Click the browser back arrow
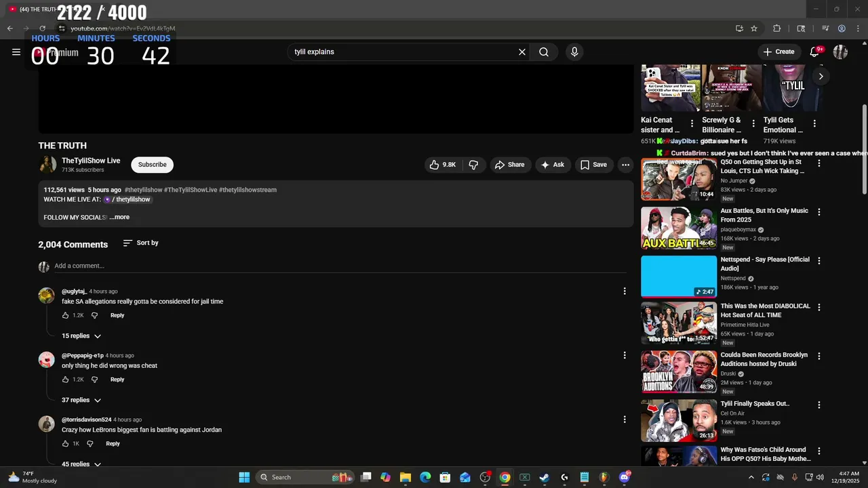This screenshot has width=868, height=488. pos(9,28)
